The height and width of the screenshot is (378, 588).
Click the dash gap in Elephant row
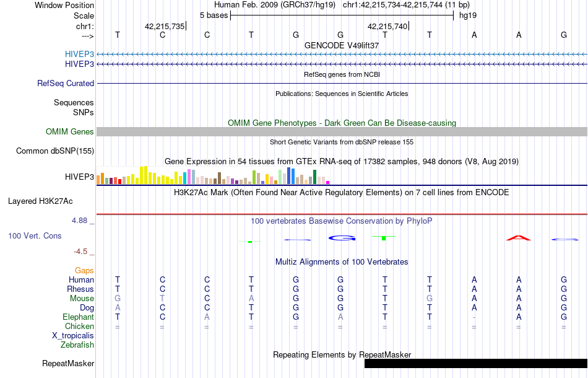[474, 317]
